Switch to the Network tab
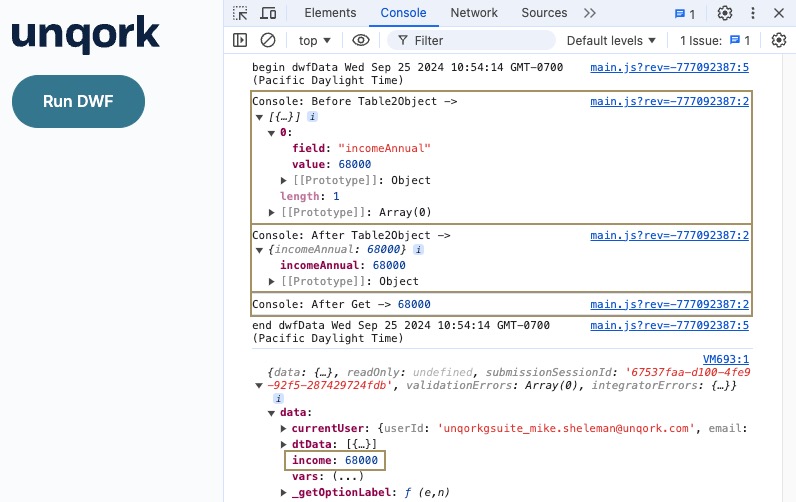 click(474, 13)
